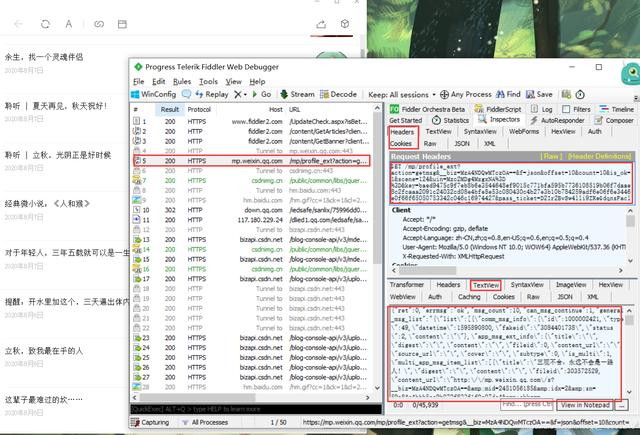This screenshot has height=435, width=640.
Task: Open the Composer tab
Action: coord(614,120)
